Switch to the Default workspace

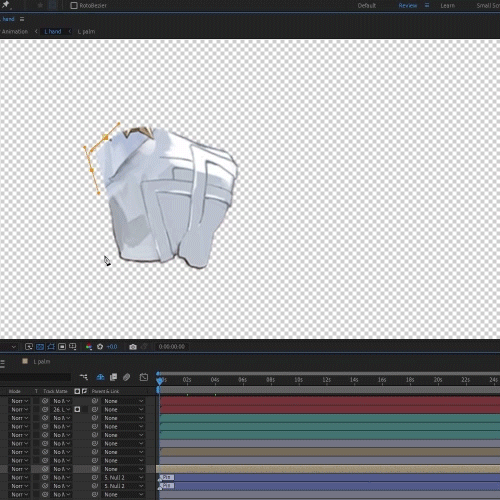tap(367, 5)
